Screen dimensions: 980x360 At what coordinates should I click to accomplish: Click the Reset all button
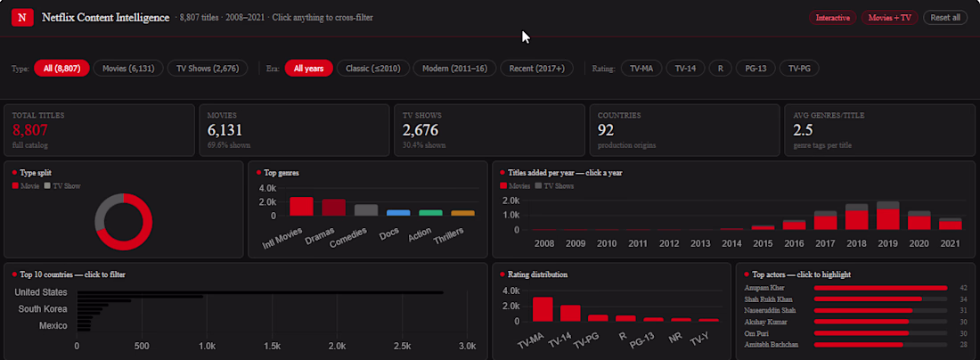(x=945, y=18)
